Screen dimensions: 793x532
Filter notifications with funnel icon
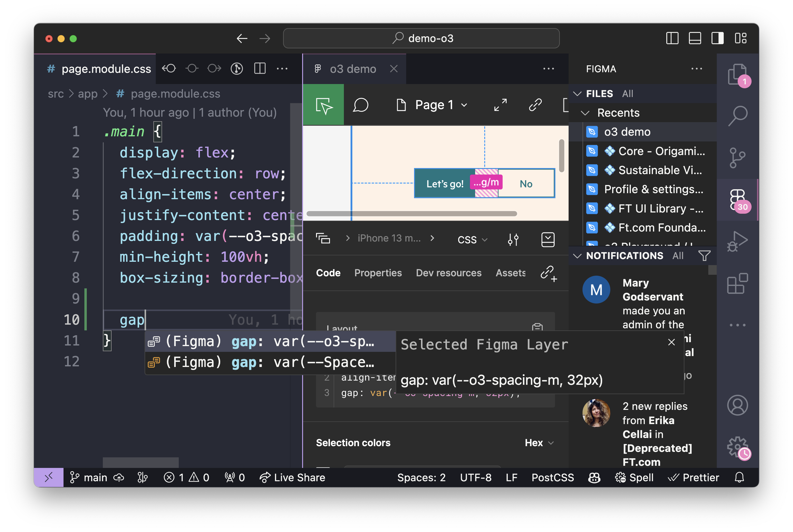704,255
